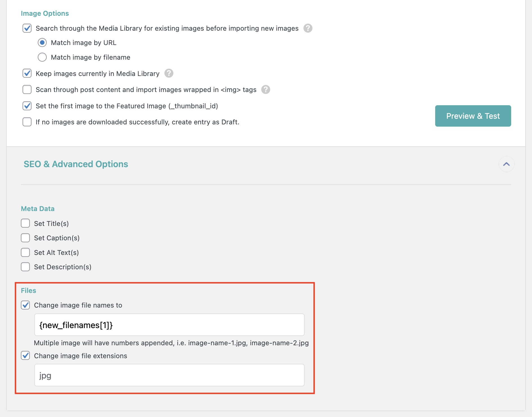
Task: Enable the Set Caption(s) option
Action: 25,238
